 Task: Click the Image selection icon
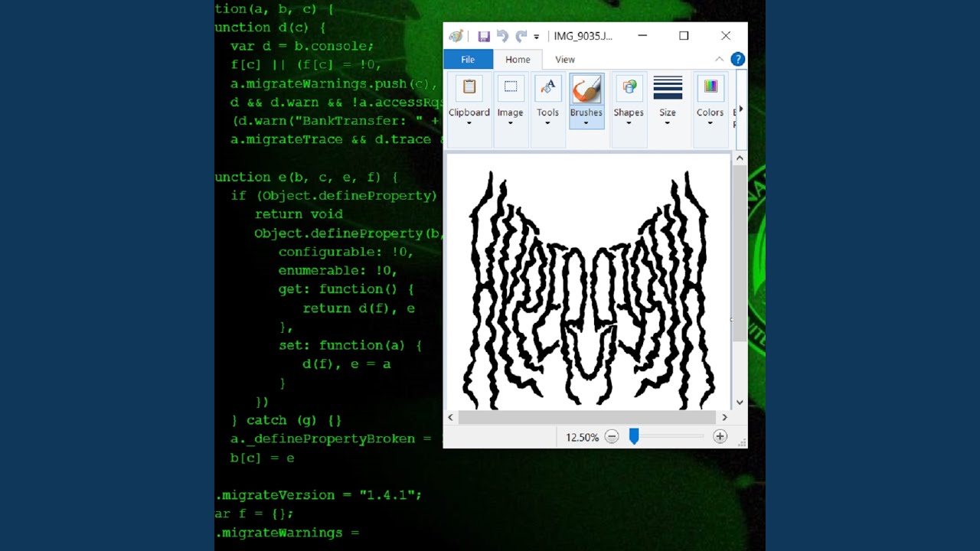[x=511, y=87]
